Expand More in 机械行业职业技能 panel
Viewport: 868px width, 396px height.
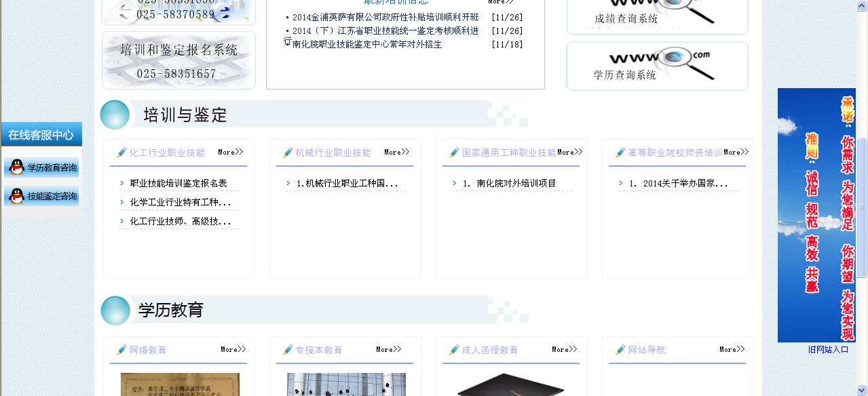[x=396, y=153]
